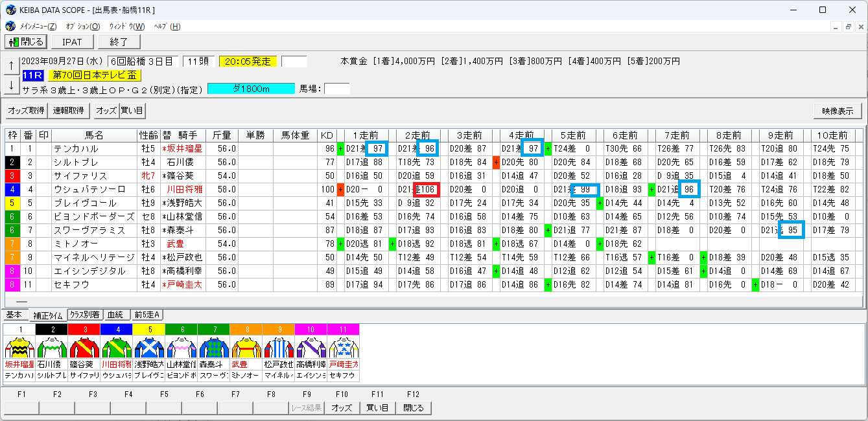Switch to the クラス別着 tab
This screenshot has height=421, width=868.
[x=84, y=315]
